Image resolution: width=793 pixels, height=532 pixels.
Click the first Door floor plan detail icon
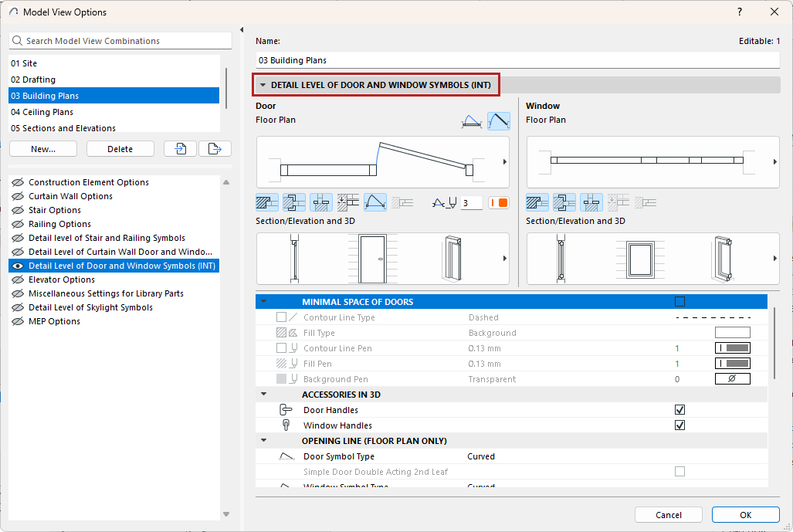(x=266, y=203)
